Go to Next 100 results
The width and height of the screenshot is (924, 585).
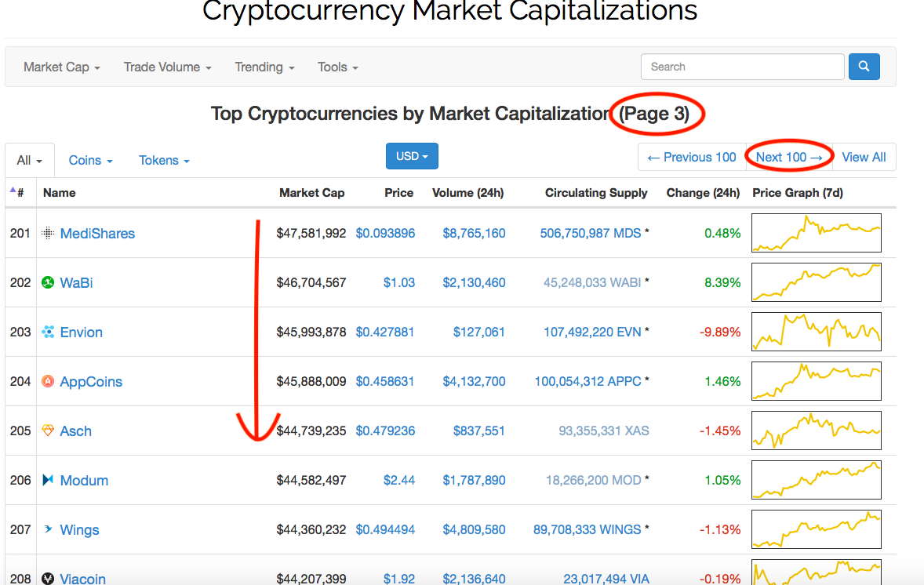tap(789, 157)
